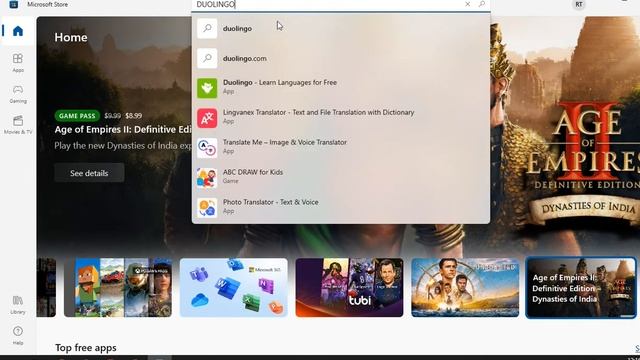Click the $8.99 price text
This screenshot has height=360, width=640.
click(133, 116)
